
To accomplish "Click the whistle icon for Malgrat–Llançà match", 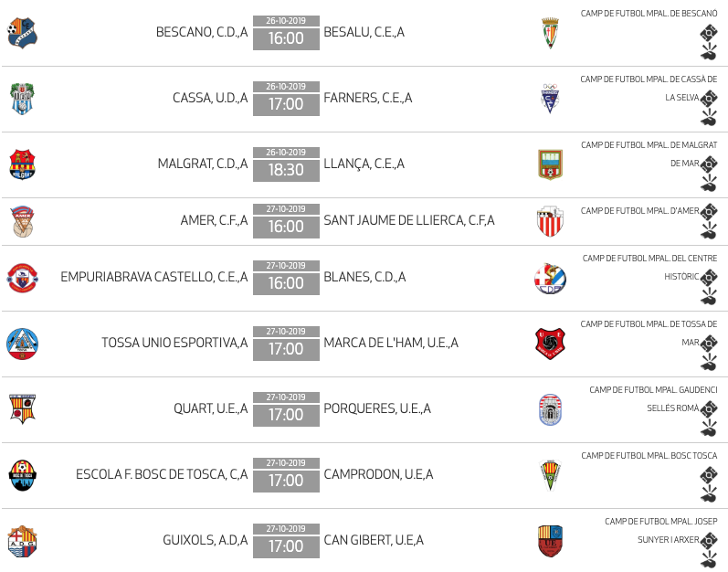I will (708, 184).
